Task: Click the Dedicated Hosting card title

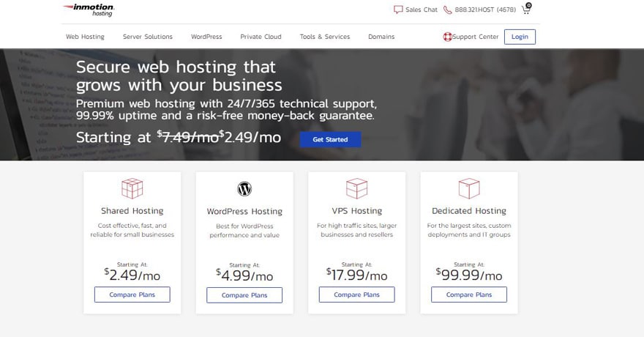Action: (x=469, y=211)
